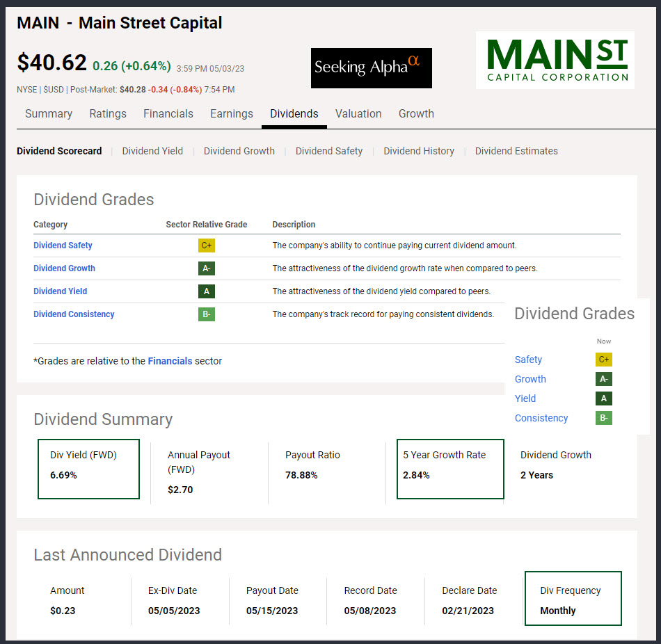Follow the Financials sector link

coord(170,361)
